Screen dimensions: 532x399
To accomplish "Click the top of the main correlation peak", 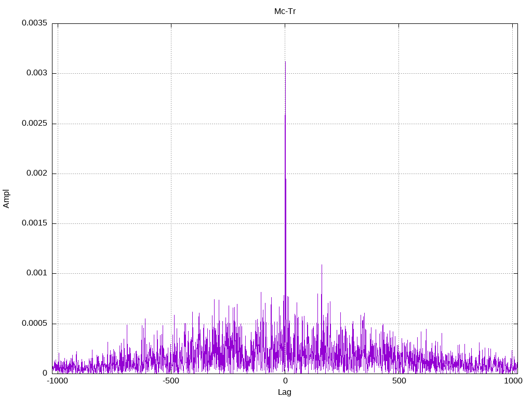I will pyautogui.click(x=285, y=62).
